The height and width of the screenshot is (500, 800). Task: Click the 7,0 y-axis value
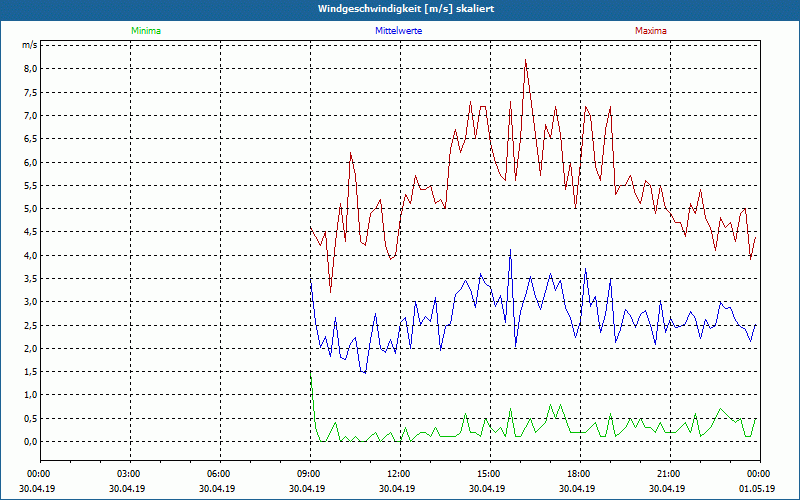(x=31, y=116)
